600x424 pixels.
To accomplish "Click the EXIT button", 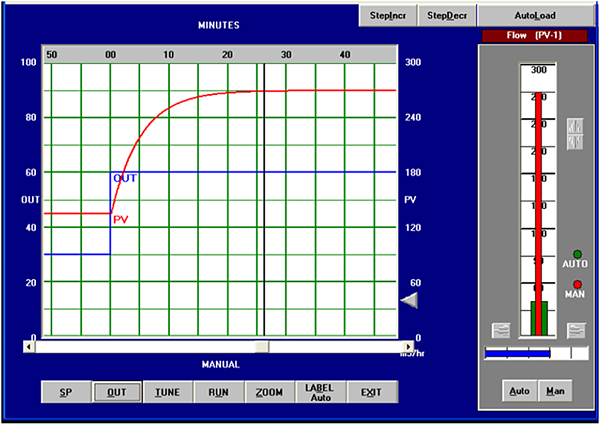I will 372,392.
